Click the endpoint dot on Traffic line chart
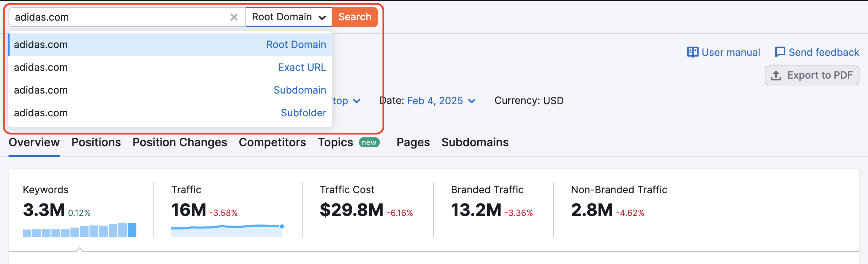 [x=282, y=226]
